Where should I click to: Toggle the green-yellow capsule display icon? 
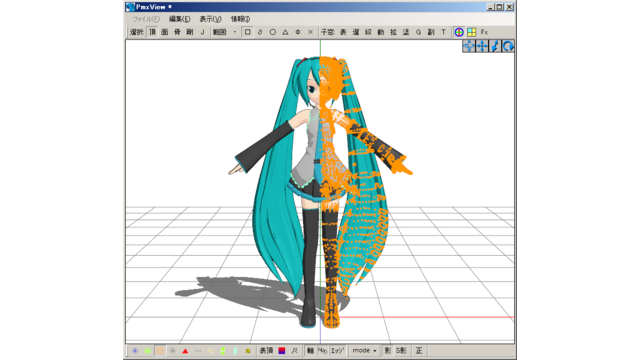[x=223, y=351]
